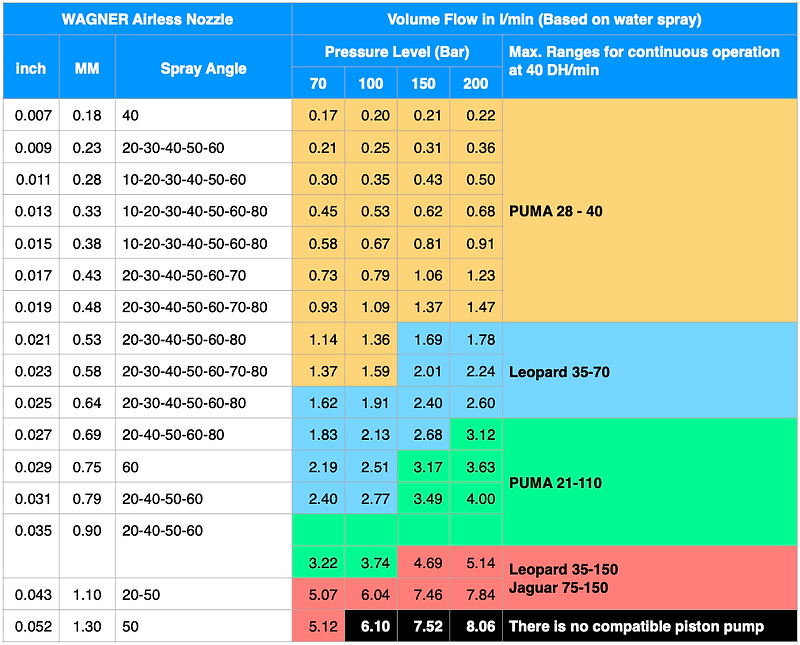Click the 'Pressure Level (Bar)' header
Screen dimensions: 800x645
397,52
